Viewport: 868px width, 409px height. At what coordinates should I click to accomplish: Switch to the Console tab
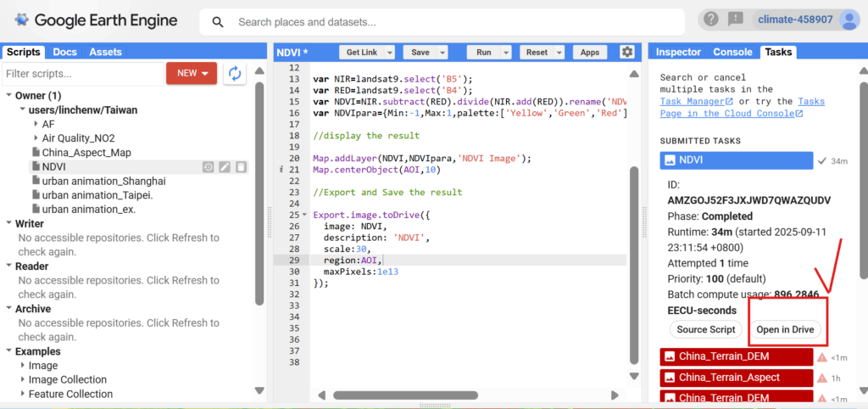coord(732,52)
